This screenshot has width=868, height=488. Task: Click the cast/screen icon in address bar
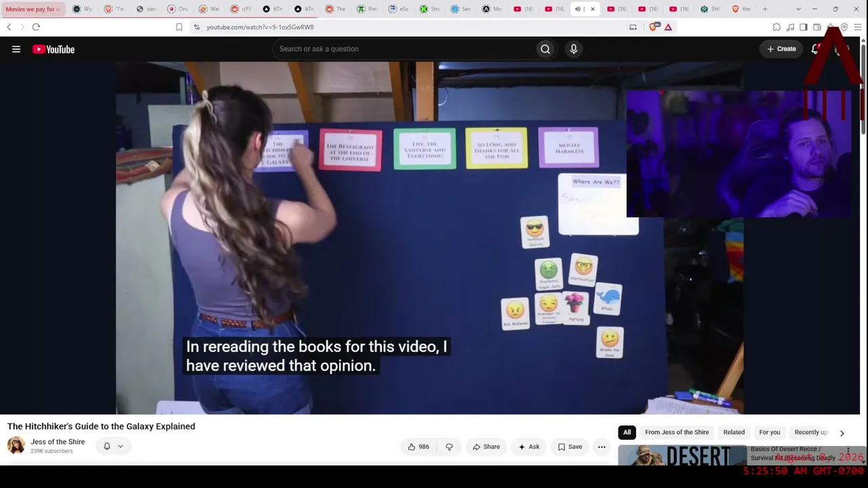(633, 27)
